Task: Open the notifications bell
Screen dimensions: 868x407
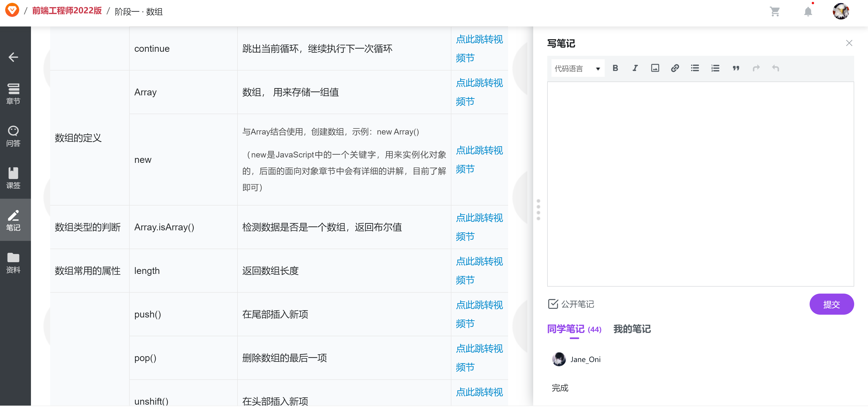Action: click(808, 11)
